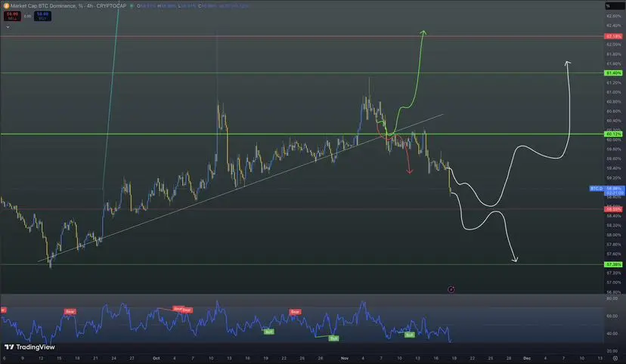This screenshot has width=626, height=364.
Task: Click the 40.00 level on the indicator scale
Action: click(612, 333)
